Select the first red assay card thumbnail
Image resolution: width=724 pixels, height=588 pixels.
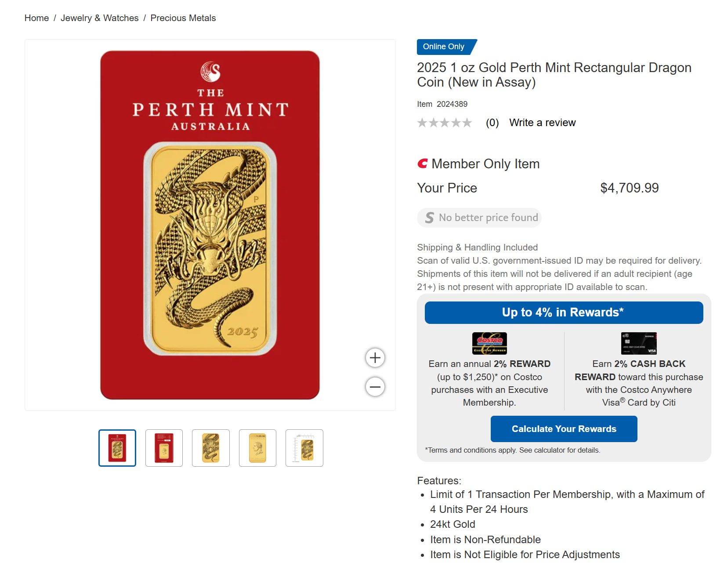tap(117, 448)
